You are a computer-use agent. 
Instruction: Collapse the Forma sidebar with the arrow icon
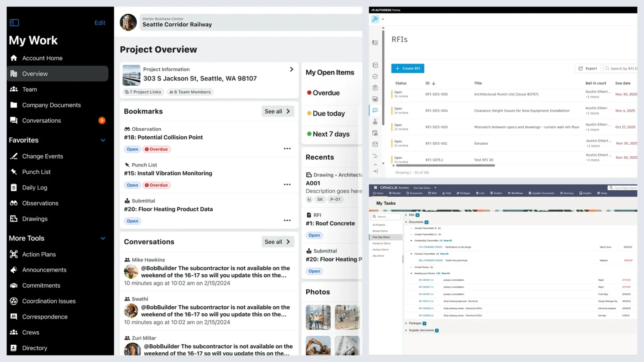click(375, 171)
